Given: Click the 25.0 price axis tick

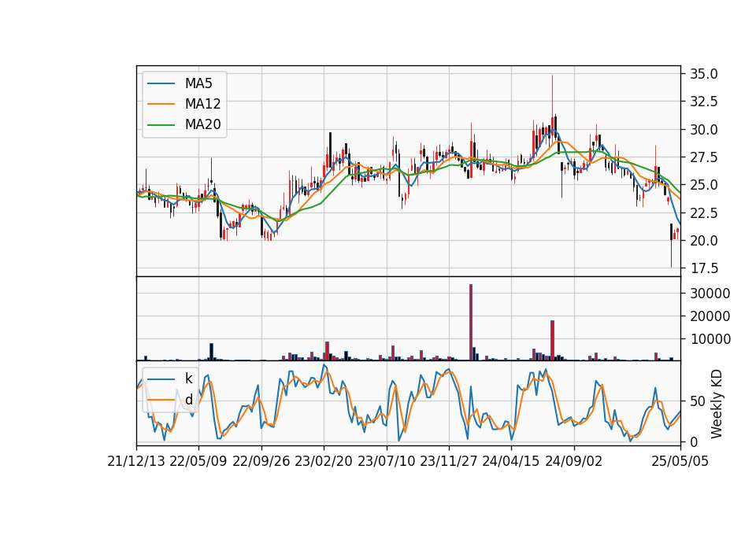Looking at the screenshot, I should (704, 185).
